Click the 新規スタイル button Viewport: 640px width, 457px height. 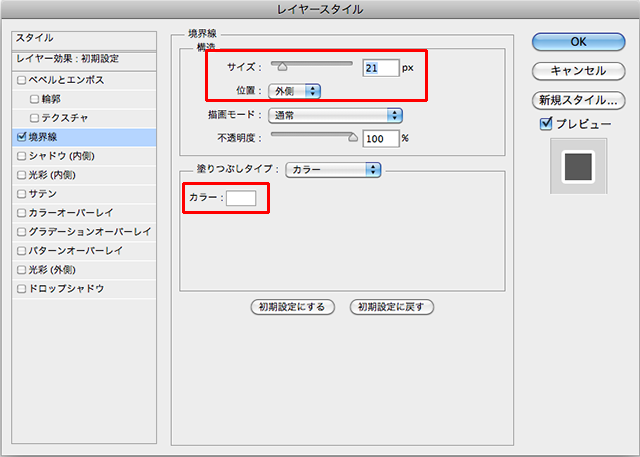[x=578, y=100]
